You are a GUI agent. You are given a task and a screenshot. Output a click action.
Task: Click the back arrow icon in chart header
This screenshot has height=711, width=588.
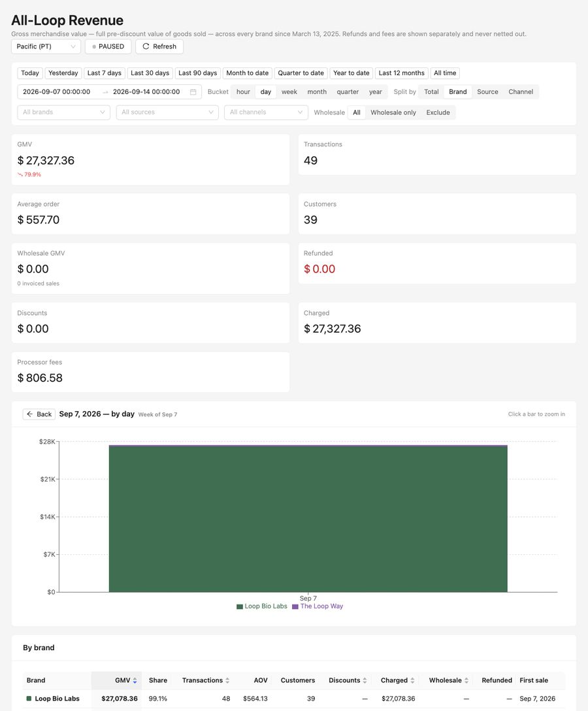[30, 414]
